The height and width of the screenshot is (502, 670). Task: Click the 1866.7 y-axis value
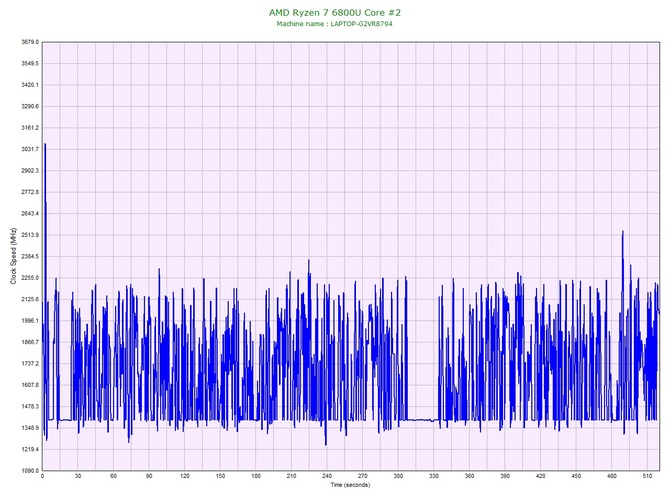click(x=30, y=342)
